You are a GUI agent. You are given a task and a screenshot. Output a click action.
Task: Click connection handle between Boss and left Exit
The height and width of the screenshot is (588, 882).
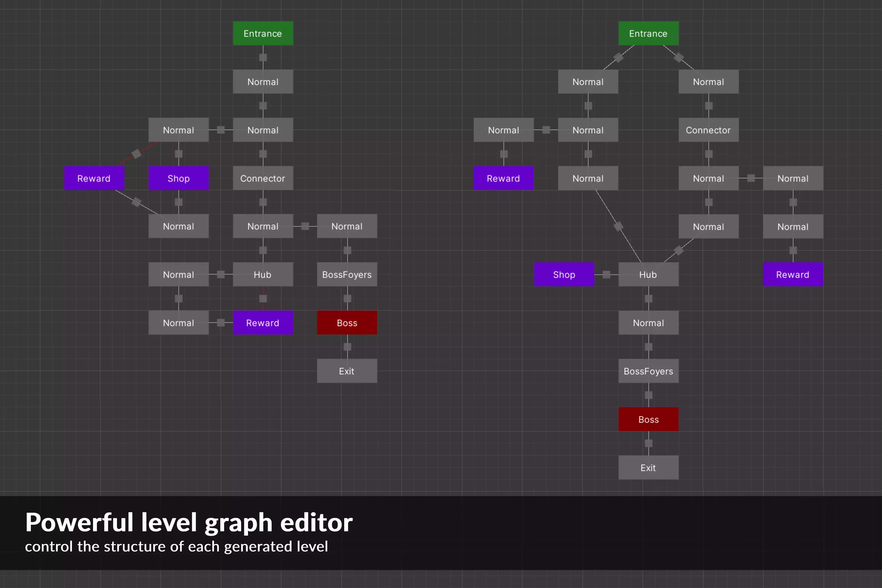pyautogui.click(x=347, y=347)
